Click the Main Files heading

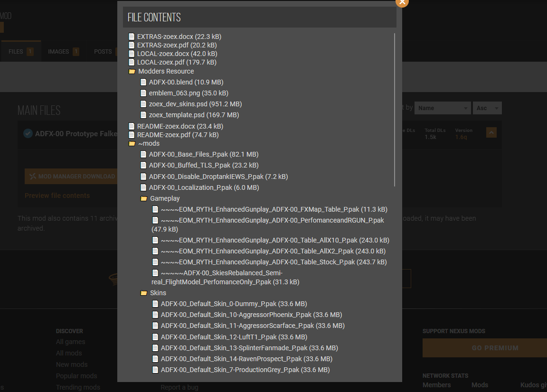pos(39,111)
